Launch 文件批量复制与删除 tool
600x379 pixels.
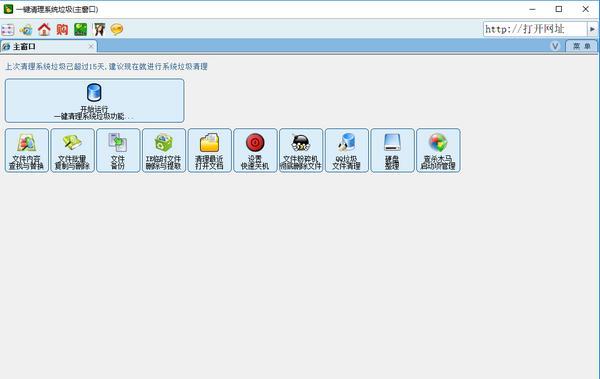tap(72, 150)
